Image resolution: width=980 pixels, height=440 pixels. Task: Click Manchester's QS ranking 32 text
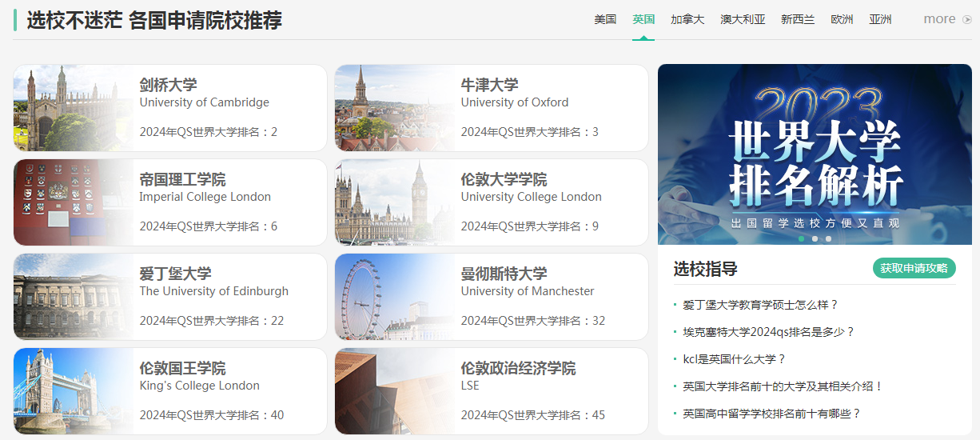point(532,321)
